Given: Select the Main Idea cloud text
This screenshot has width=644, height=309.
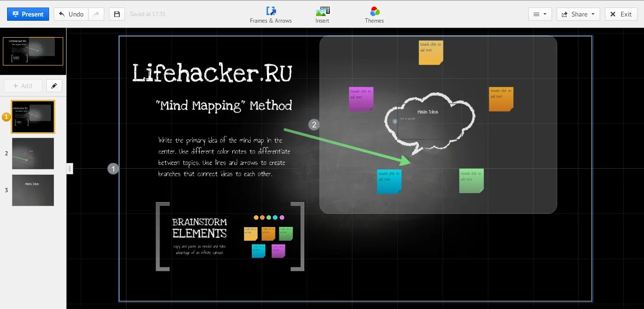Looking at the screenshot, I should pos(428,112).
